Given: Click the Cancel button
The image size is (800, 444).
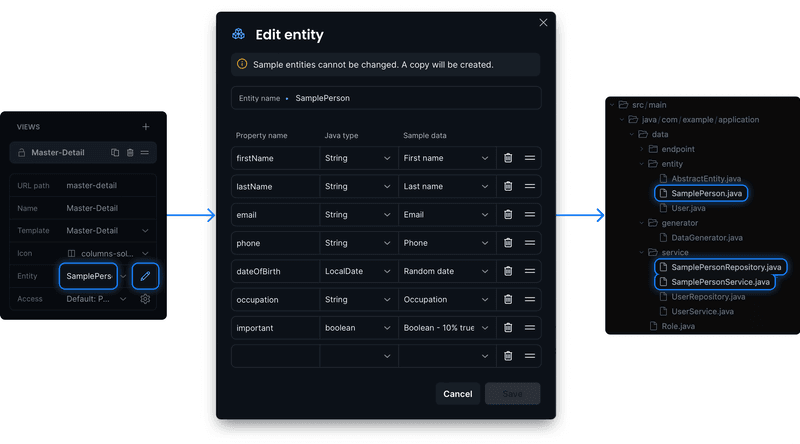Looking at the screenshot, I should click(x=458, y=394).
